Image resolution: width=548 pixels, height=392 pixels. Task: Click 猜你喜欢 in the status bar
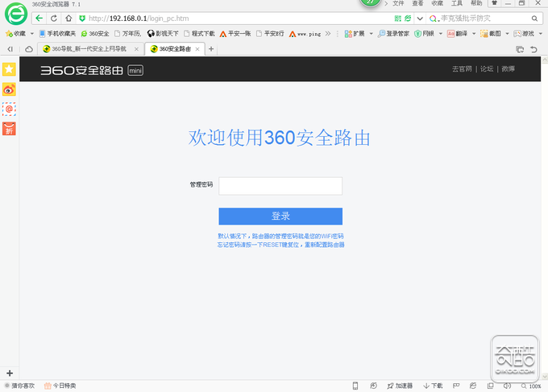tap(20, 386)
